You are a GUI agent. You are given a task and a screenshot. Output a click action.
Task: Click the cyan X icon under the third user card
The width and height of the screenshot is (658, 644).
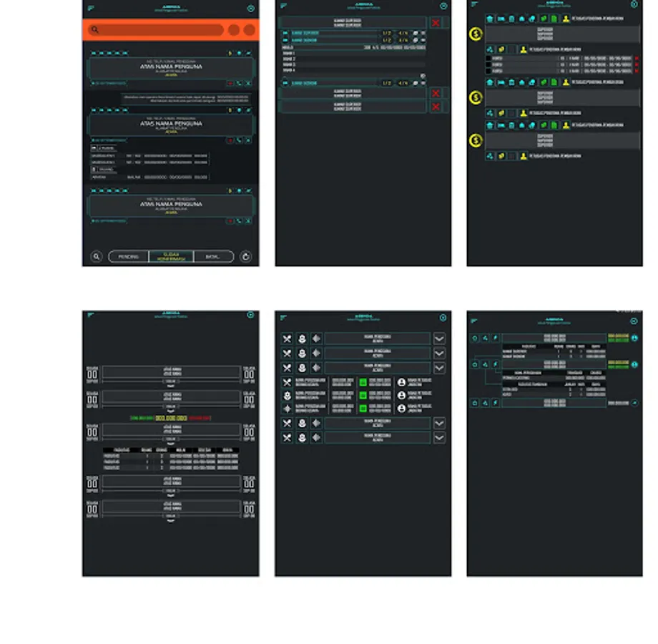point(248,221)
